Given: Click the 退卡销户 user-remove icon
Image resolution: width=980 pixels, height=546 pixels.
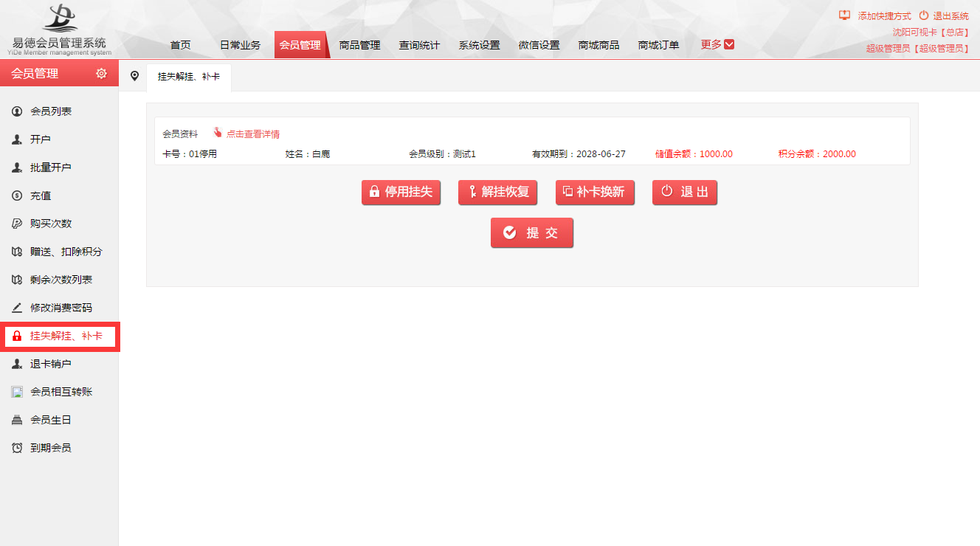Looking at the screenshot, I should (17, 364).
